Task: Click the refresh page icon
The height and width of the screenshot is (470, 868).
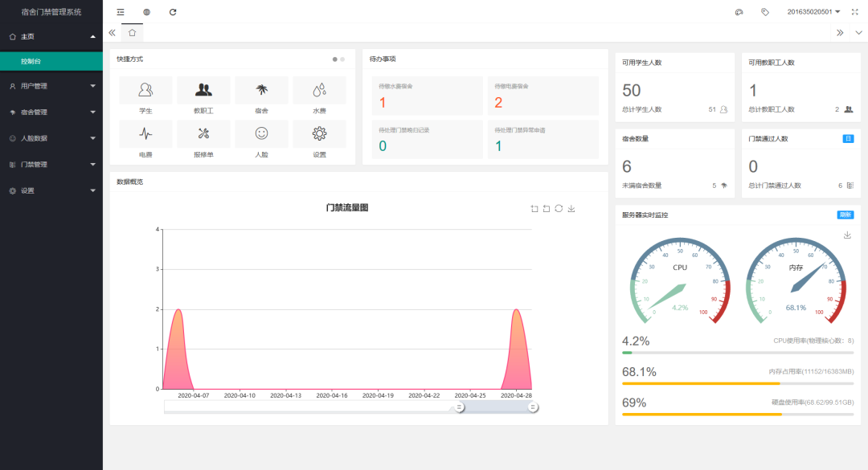Action: [173, 11]
